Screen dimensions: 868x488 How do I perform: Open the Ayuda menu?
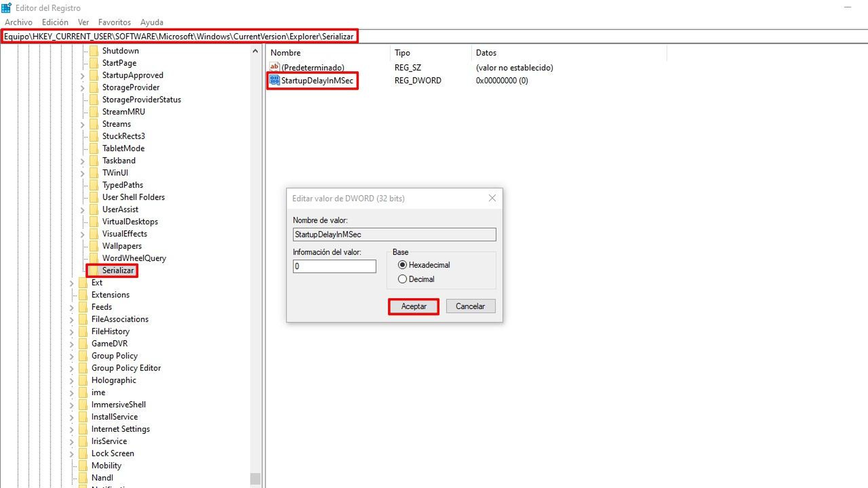pyautogui.click(x=152, y=22)
